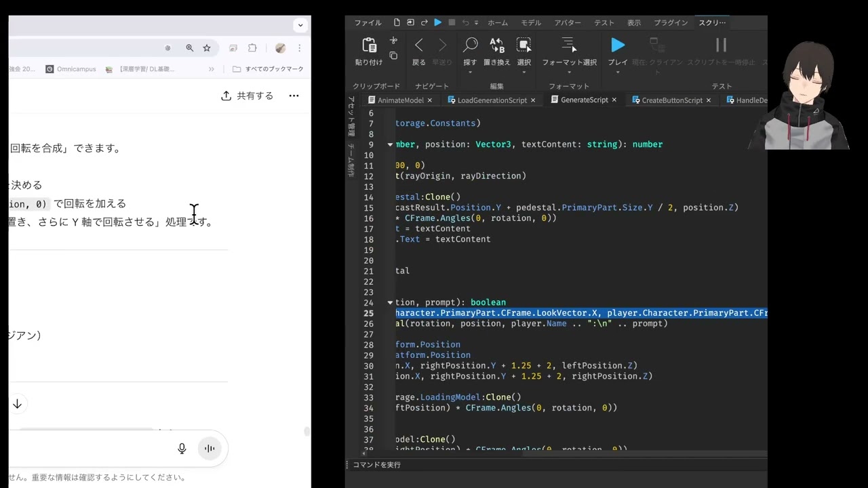868x488 pixels.
Task: Open the vertical アセット管理 side panel
Action: pyautogui.click(x=351, y=115)
